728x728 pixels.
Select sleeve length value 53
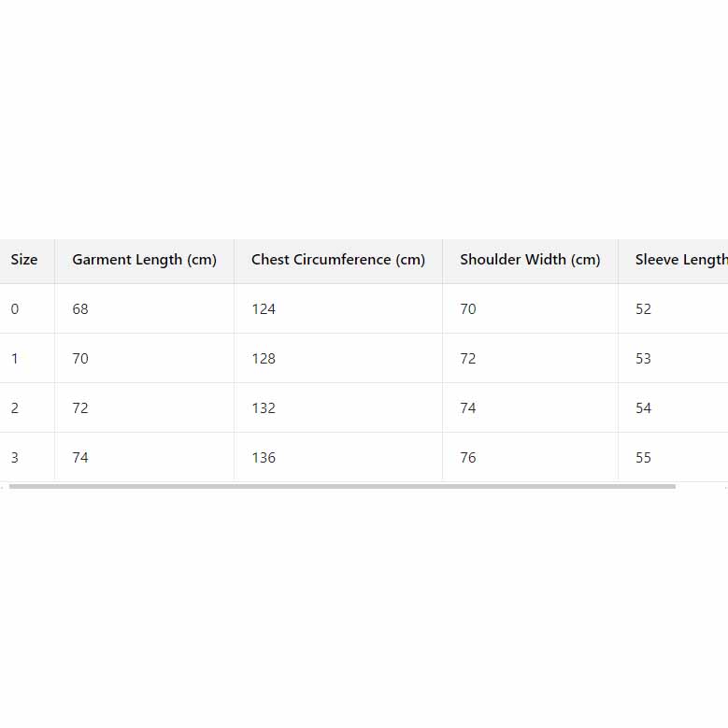[643, 359]
